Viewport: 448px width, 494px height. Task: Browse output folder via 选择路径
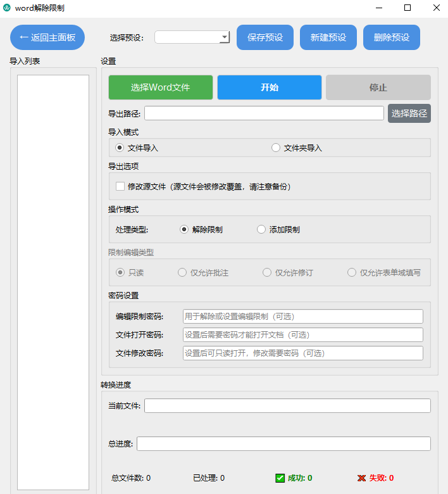tap(409, 113)
